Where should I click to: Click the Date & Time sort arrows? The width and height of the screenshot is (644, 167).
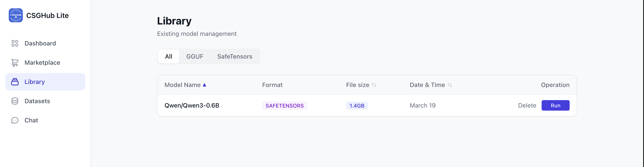[450, 85]
